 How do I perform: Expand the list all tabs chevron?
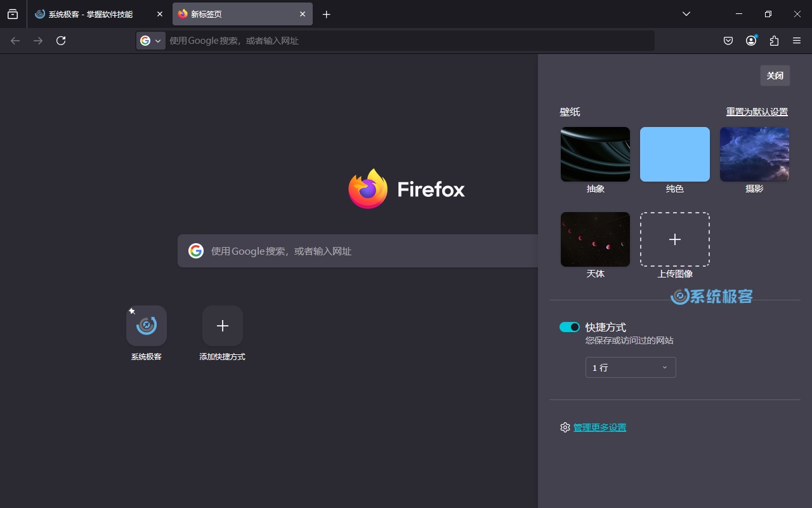click(x=686, y=14)
